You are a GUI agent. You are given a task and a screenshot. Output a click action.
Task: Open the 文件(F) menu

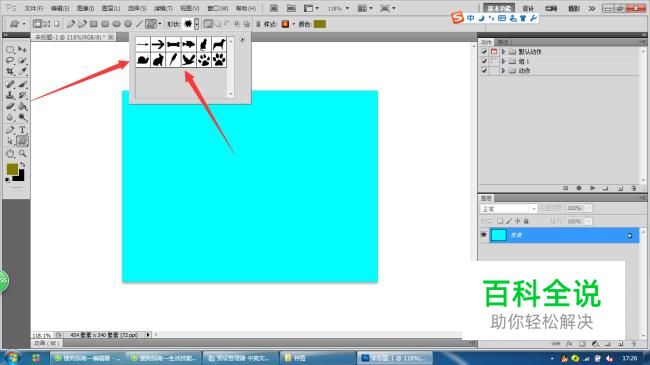pos(34,8)
